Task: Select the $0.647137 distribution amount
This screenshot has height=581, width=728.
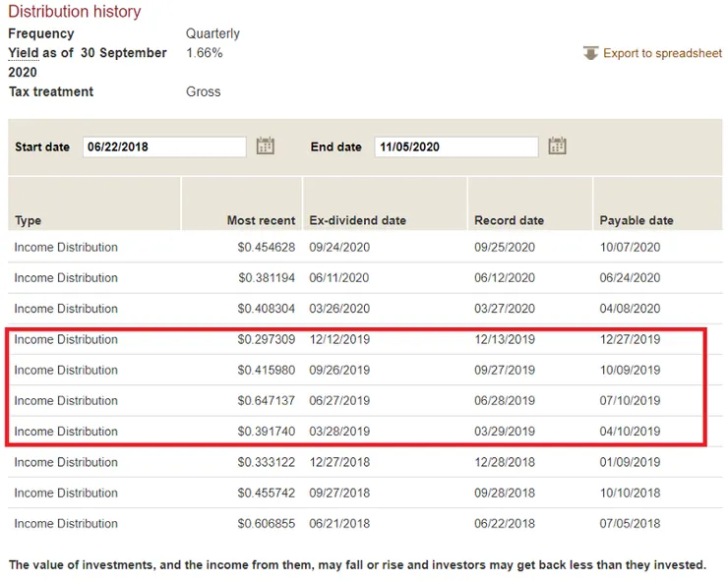Action: [x=267, y=400]
